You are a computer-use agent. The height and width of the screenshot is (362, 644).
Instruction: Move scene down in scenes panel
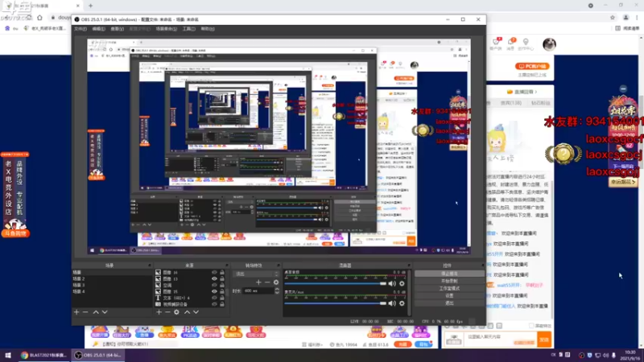click(105, 312)
